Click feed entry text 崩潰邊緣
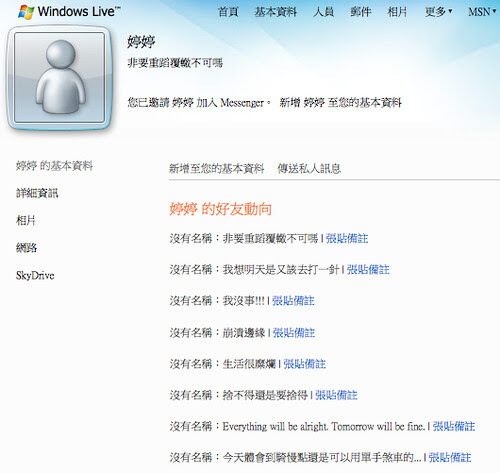500x473 pixels. tap(244, 332)
